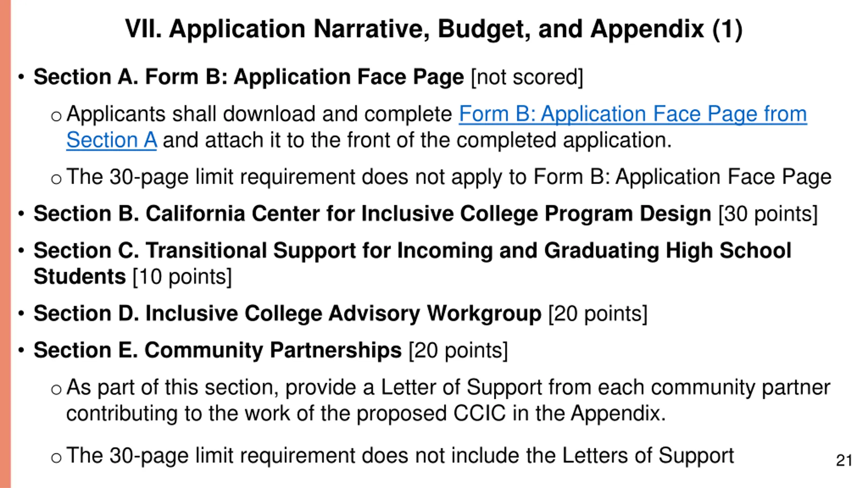868x488 pixels.
Task: Select the Section B. California Center heading
Action: click(x=372, y=214)
